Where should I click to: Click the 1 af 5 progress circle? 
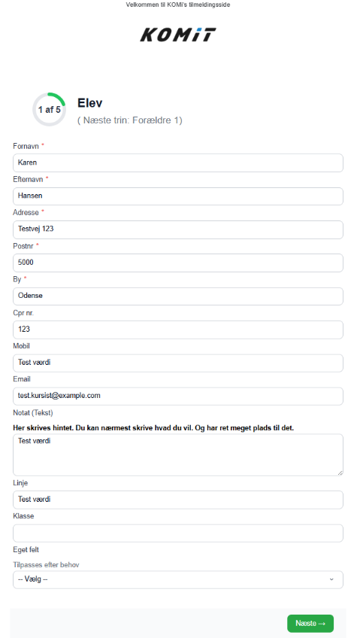coord(50,109)
